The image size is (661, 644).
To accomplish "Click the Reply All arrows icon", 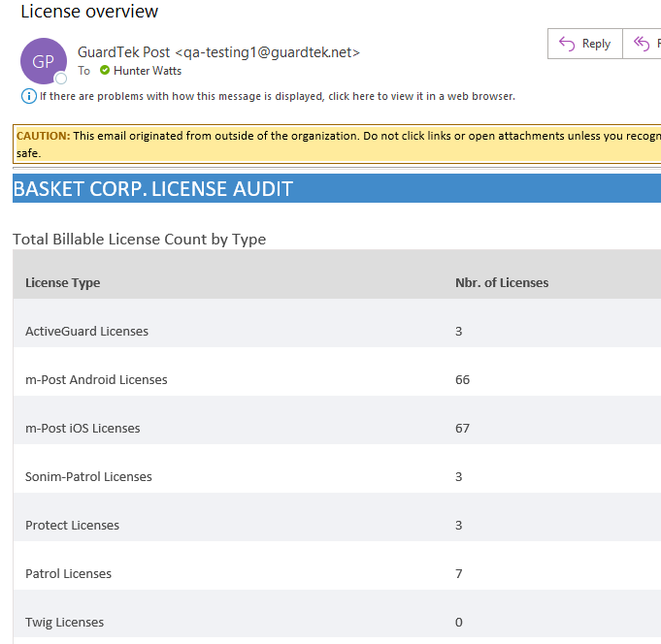I will click(x=642, y=44).
